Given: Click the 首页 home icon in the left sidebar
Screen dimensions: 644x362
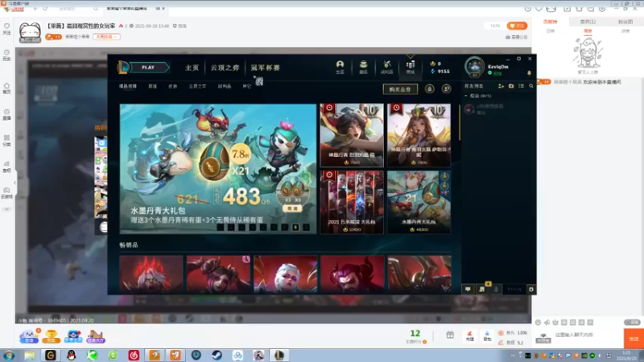Looking at the screenshot, I should point(6,88).
